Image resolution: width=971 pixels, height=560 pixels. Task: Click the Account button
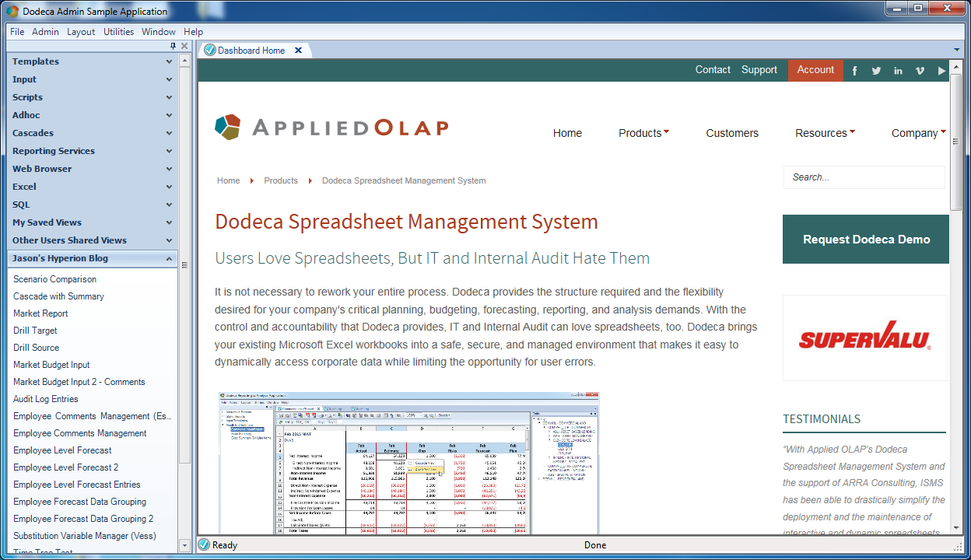tap(815, 70)
